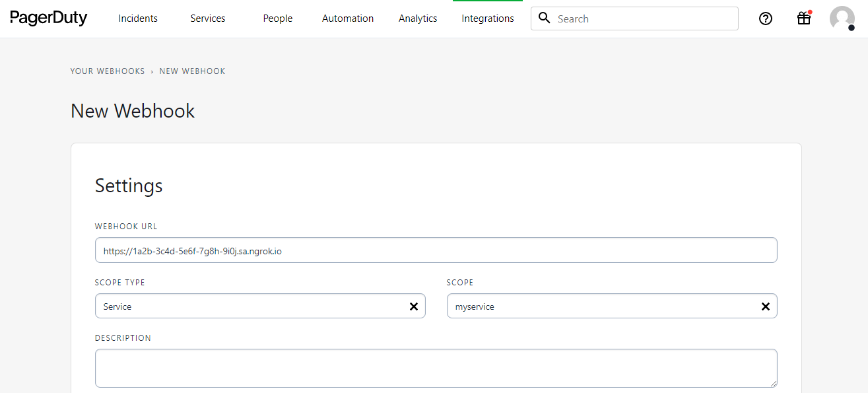Viewport: 868px width, 393px height.
Task: Go to YOUR WEBHOOKS breadcrumb link
Action: 108,71
